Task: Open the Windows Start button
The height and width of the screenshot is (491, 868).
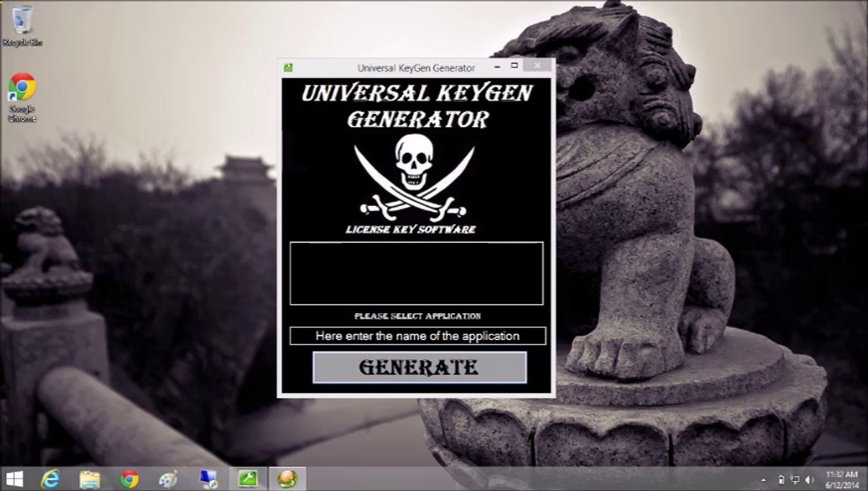Action: coord(15,479)
